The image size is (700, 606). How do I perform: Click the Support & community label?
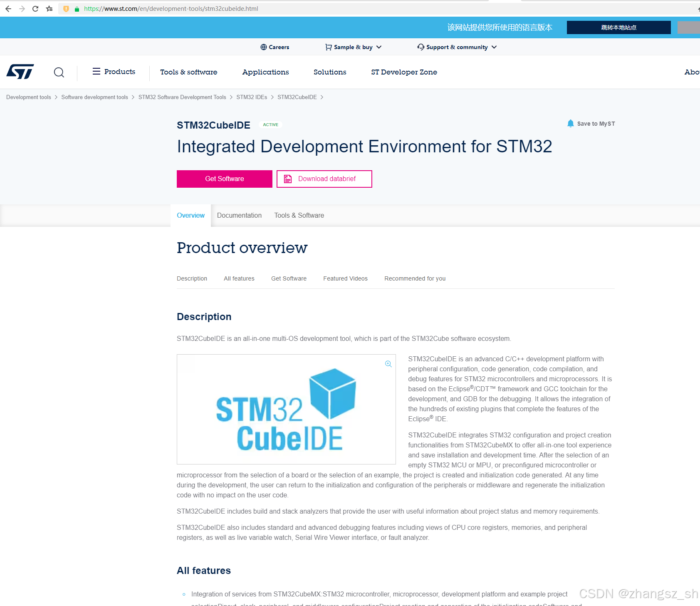[x=457, y=47]
